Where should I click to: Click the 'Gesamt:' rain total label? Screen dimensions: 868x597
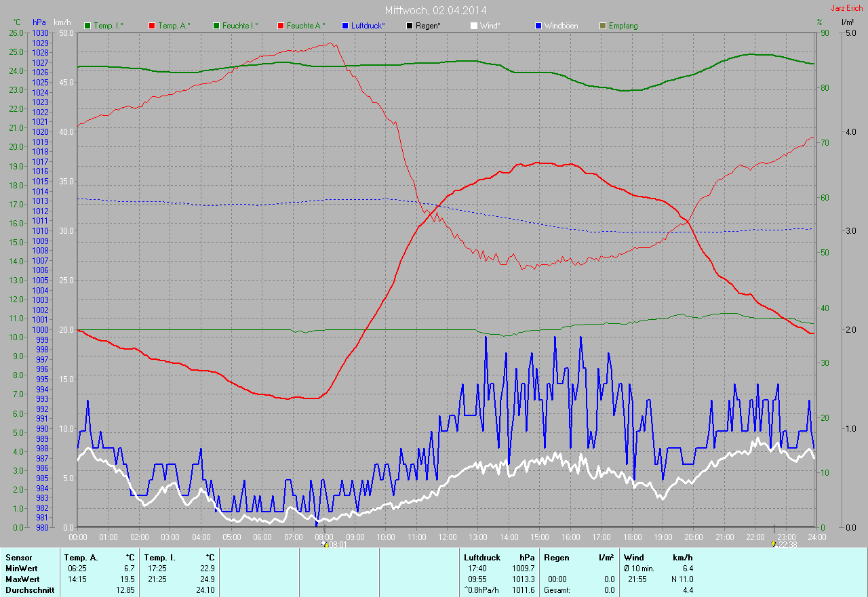coord(557,590)
